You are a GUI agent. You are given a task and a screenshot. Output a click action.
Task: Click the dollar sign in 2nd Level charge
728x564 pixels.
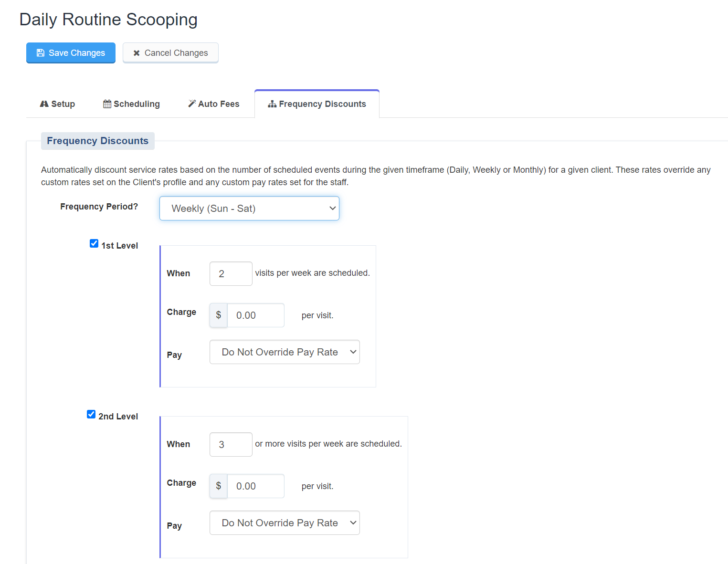[219, 486]
